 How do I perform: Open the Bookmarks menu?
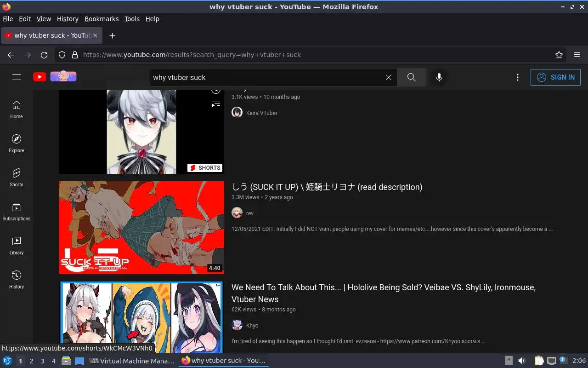point(102,19)
